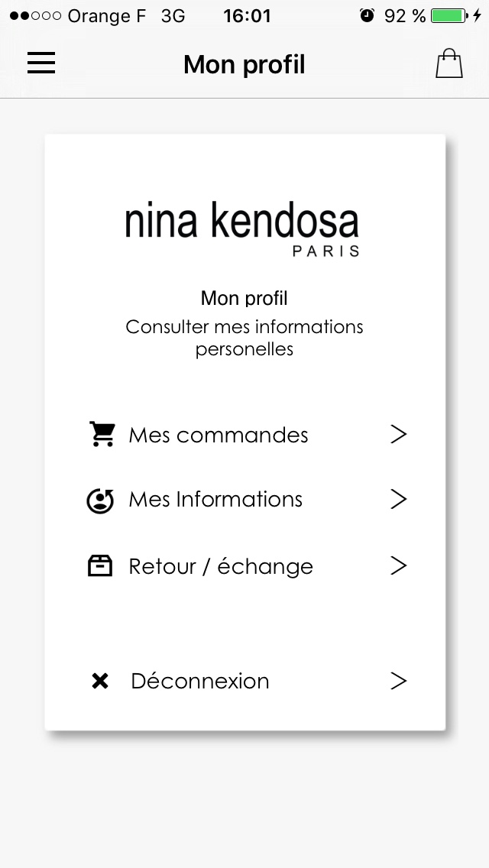Image resolution: width=489 pixels, height=868 pixels.
Task: Select Retour / échange
Action: [x=221, y=566]
